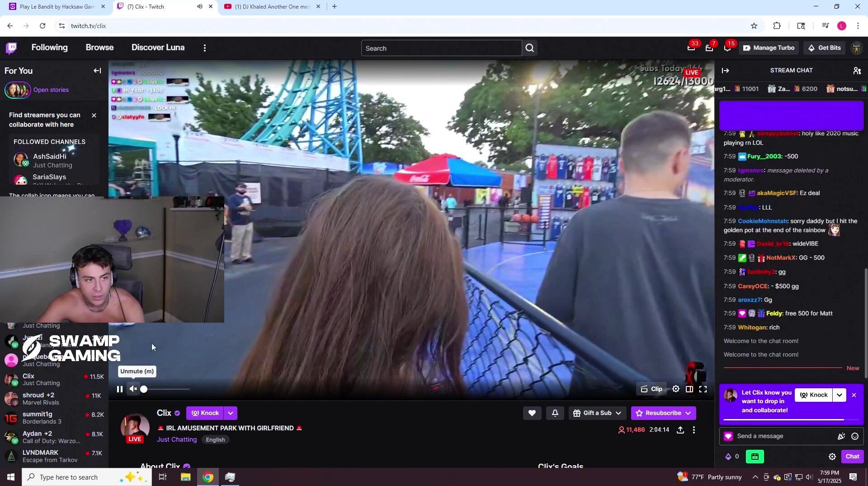The width and height of the screenshot is (868, 486).
Task: Select the English tag
Action: 215,440
